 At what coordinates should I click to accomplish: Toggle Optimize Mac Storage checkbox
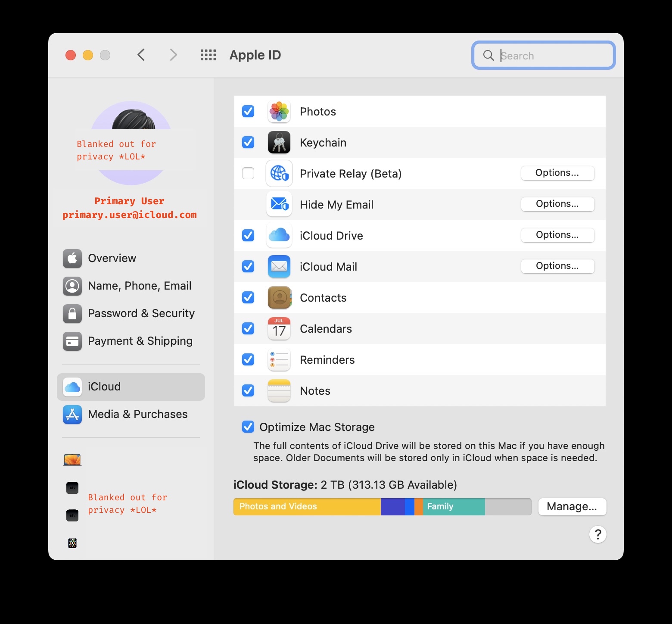248,427
